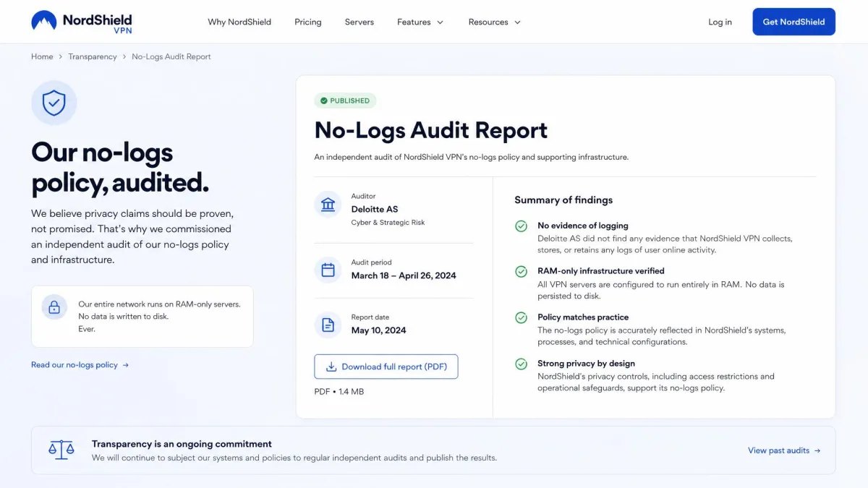The image size is (868, 488).
Task: Click Policy matches practice title
Action: coord(583,317)
